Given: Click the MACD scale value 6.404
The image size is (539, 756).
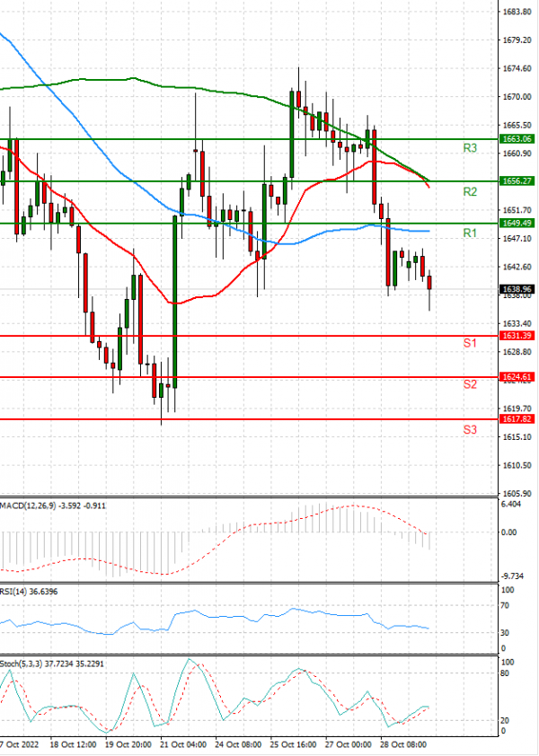Looking at the screenshot, I should pyautogui.click(x=511, y=505).
